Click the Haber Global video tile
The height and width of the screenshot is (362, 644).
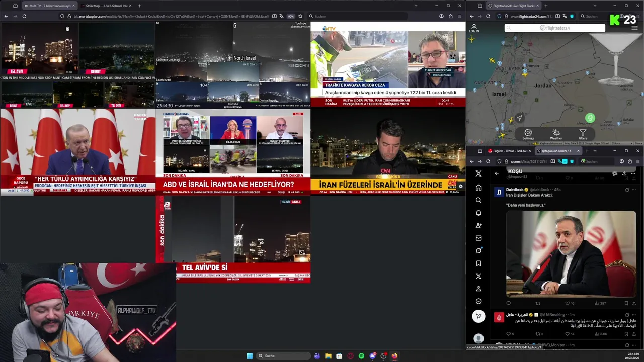pyautogui.click(x=233, y=152)
